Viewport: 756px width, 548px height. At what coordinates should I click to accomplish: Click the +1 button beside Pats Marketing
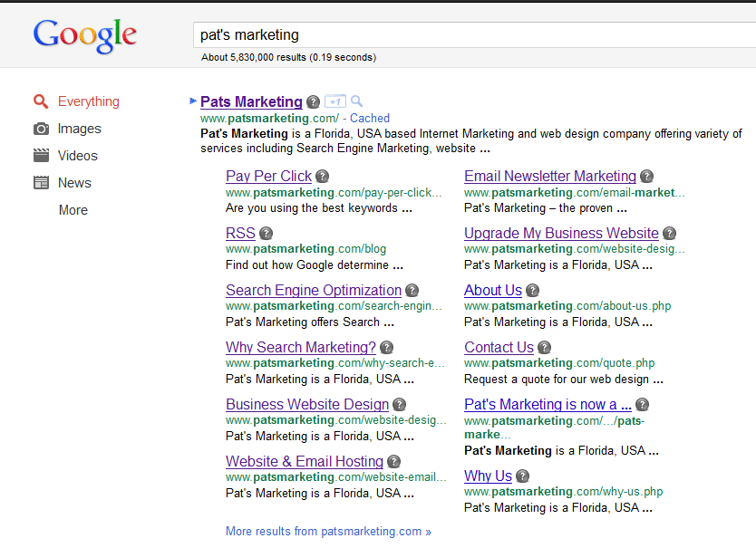point(334,101)
